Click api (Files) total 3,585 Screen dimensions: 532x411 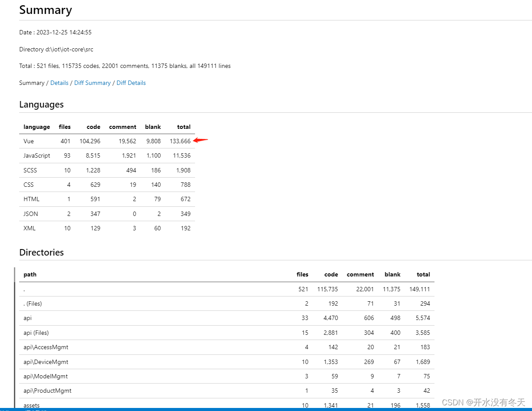click(423, 333)
